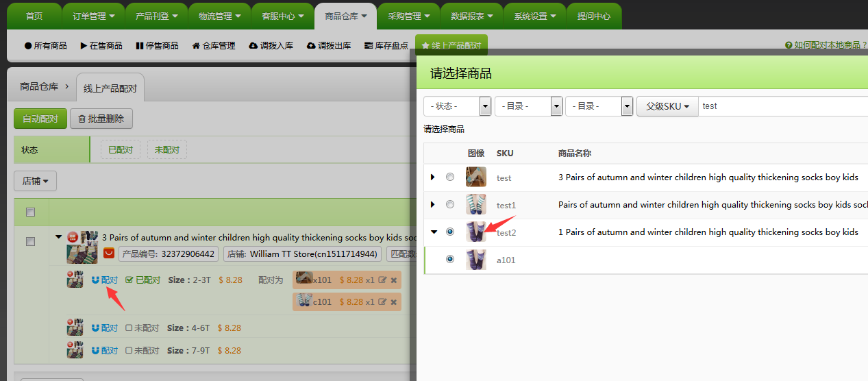Click the magnet 配对 link for Size 7-9T

(x=105, y=350)
